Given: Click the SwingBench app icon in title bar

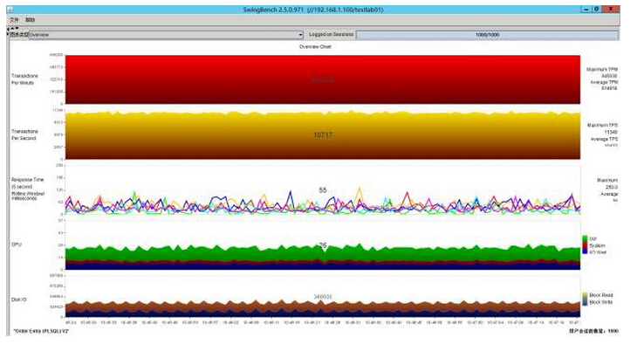Looking at the screenshot, I should click(x=10, y=9).
